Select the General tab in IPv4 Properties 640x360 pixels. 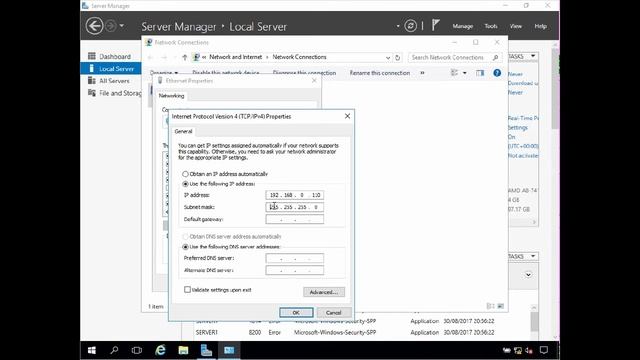pyautogui.click(x=183, y=131)
